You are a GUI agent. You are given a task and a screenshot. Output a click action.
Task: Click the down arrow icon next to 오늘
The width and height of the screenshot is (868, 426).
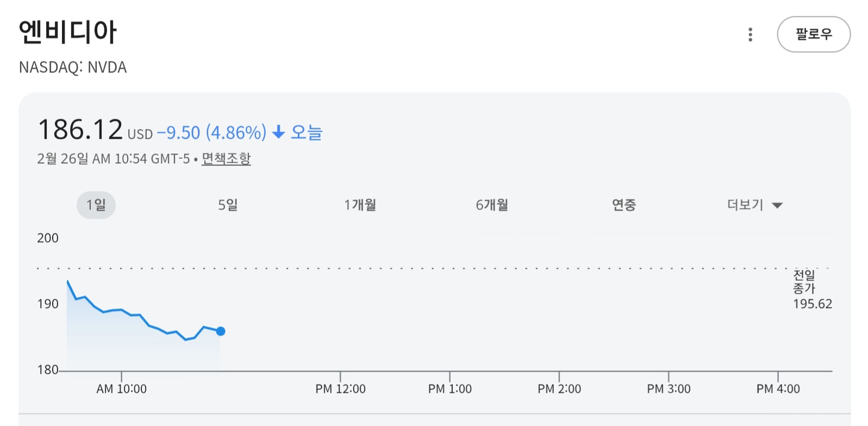pyautogui.click(x=278, y=132)
